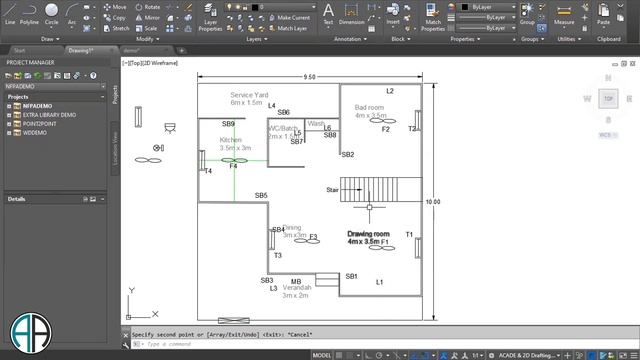The image size is (640, 360).
Task: Click the Table tool in Annotation panel
Action: (x=371, y=29)
